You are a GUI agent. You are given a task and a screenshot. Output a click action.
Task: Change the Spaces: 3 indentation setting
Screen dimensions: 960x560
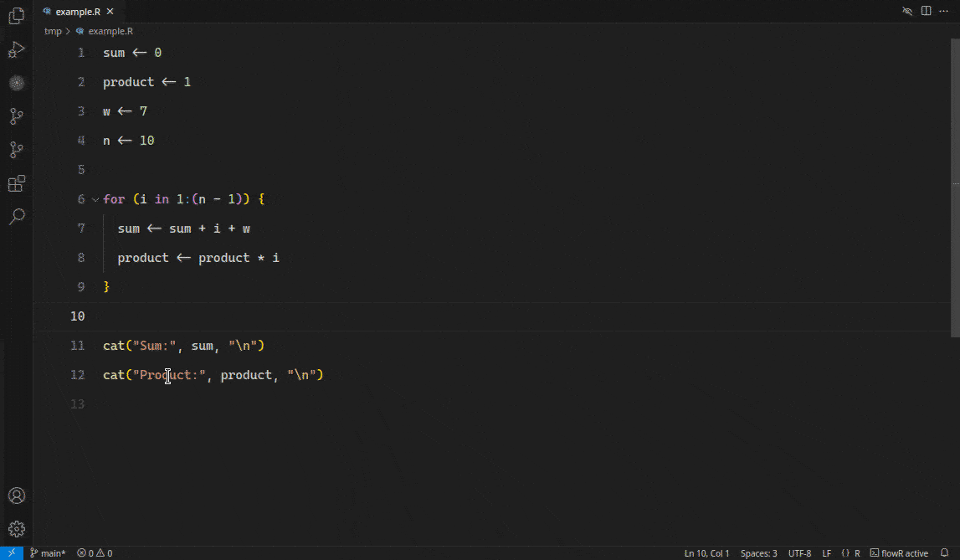tap(758, 552)
